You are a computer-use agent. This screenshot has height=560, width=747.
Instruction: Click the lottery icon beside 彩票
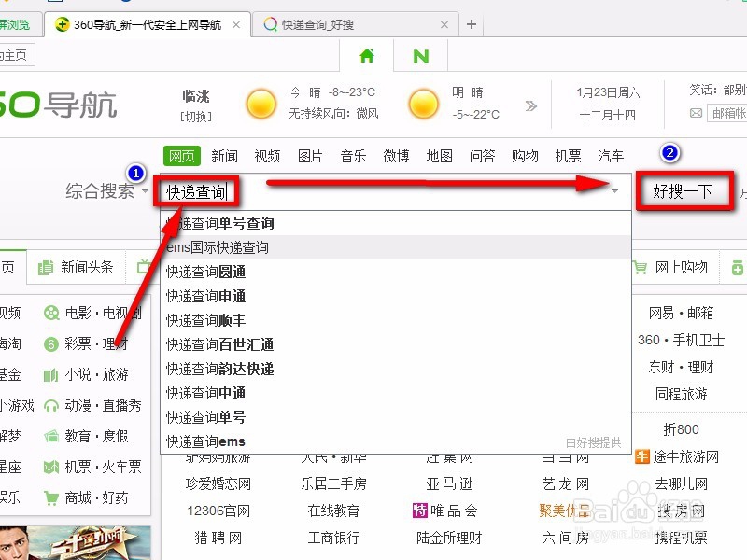(x=51, y=343)
